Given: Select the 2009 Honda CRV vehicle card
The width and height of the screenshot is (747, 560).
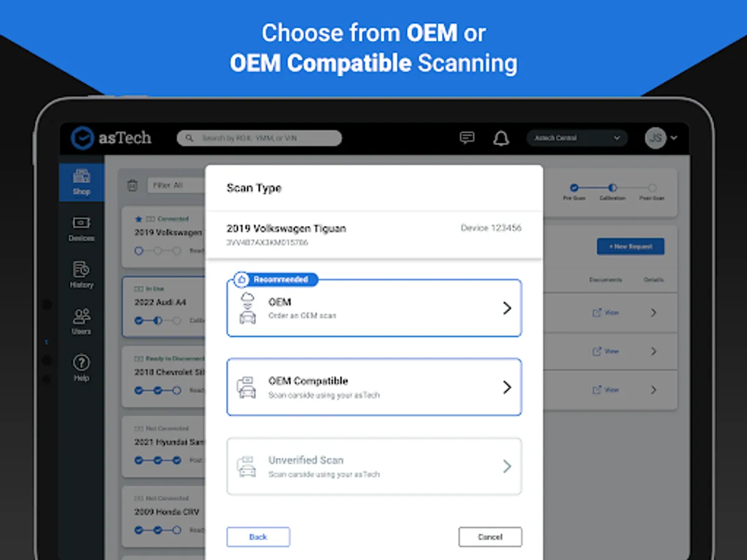Looking at the screenshot, I should click(164, 517).
